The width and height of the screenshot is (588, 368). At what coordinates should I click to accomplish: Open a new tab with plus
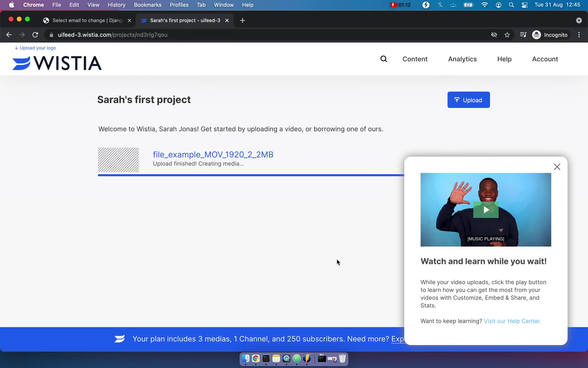coord(243,20)
